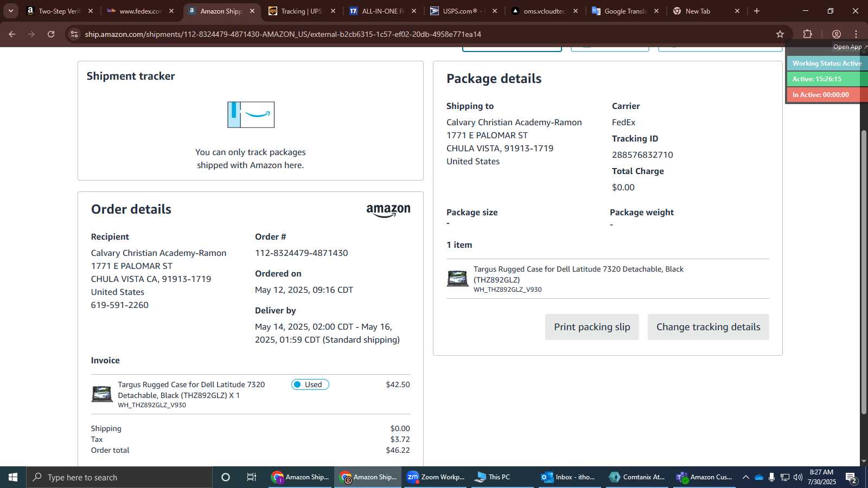This screenshot has width=868, height=488.
Task: Click the Active timer 15:26:15
Action: coord(827,79)
